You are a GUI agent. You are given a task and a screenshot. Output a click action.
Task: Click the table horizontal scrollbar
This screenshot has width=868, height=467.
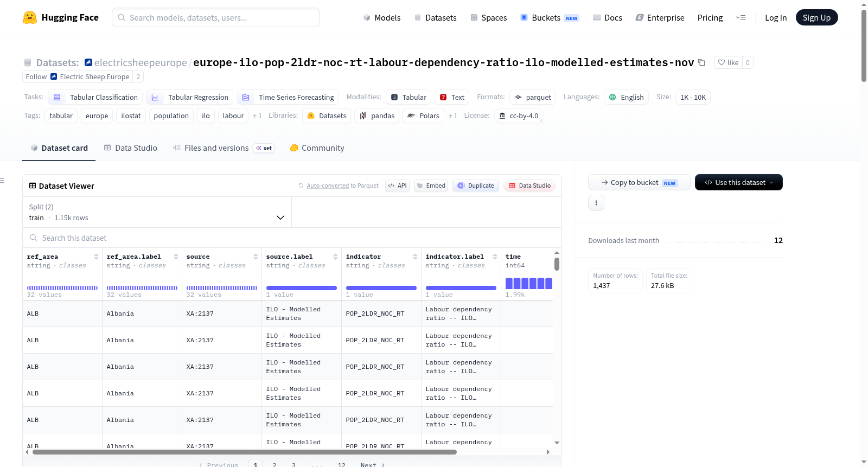(x=244, y=452)
